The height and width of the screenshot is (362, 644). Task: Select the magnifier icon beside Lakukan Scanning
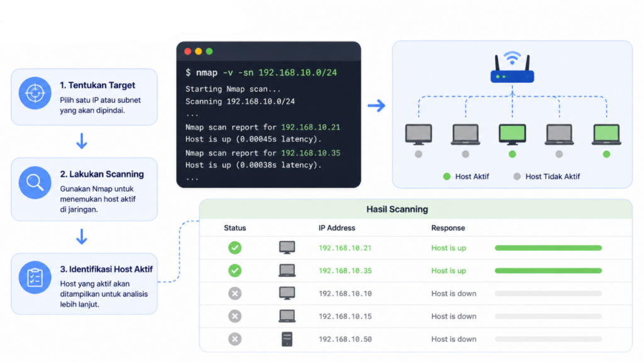35,182
